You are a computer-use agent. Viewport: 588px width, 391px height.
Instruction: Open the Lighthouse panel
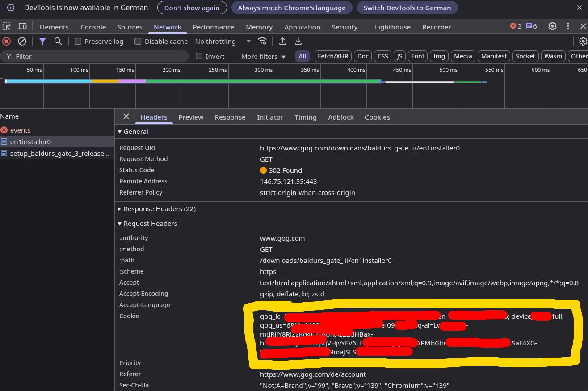click(x=393, y=27)
